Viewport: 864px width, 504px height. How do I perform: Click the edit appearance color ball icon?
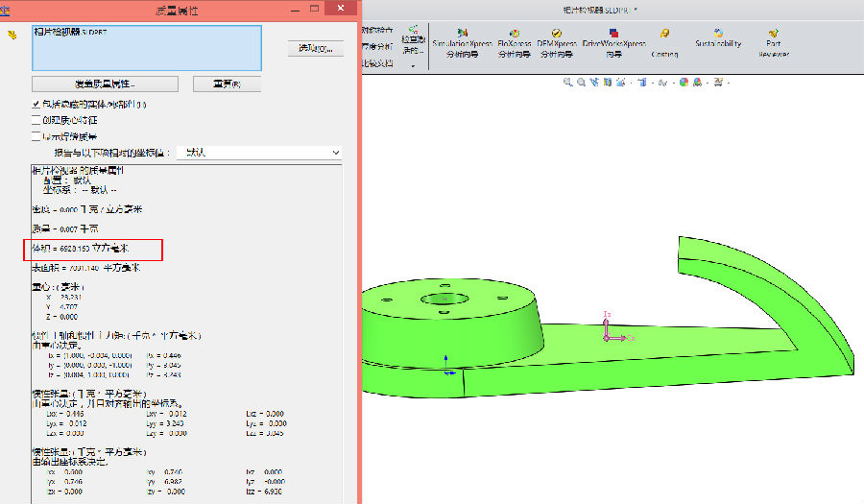(684, 83)
